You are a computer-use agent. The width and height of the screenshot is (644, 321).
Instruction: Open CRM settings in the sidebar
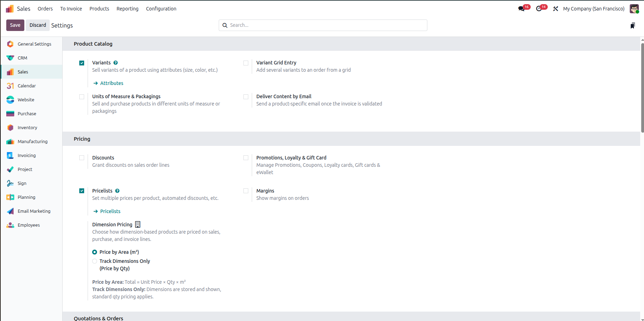pyautogui.click(x=32, y=58)
